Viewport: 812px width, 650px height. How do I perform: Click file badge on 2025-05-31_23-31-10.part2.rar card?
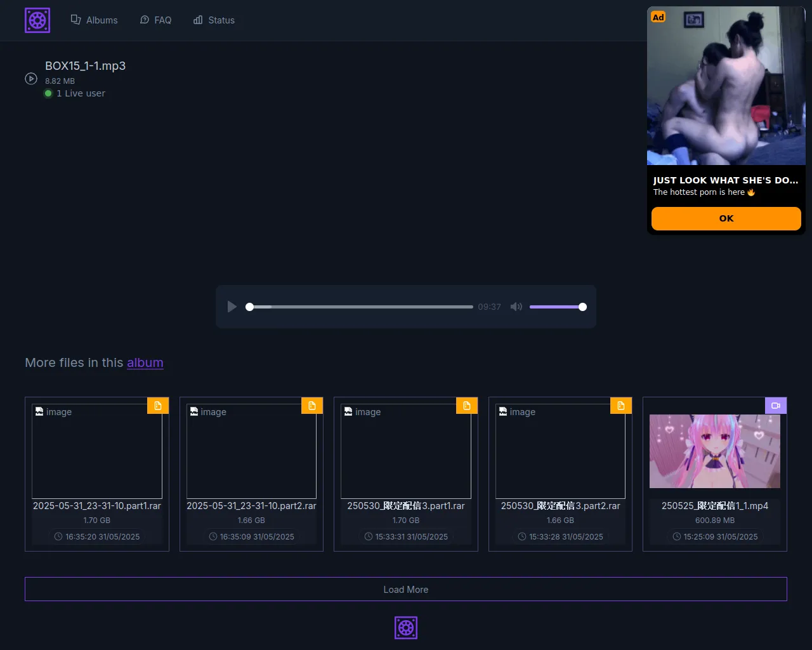(x=312, y=406)
